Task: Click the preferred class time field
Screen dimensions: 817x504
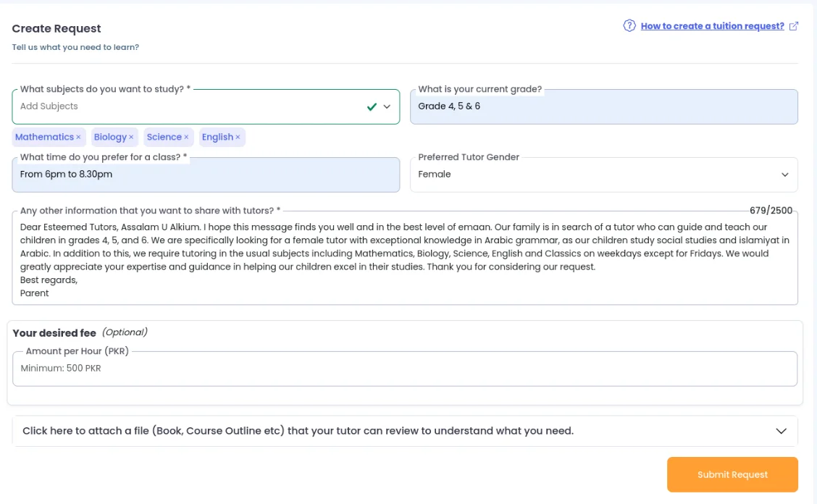Action: pyautogui.click(x=206, y=175)
